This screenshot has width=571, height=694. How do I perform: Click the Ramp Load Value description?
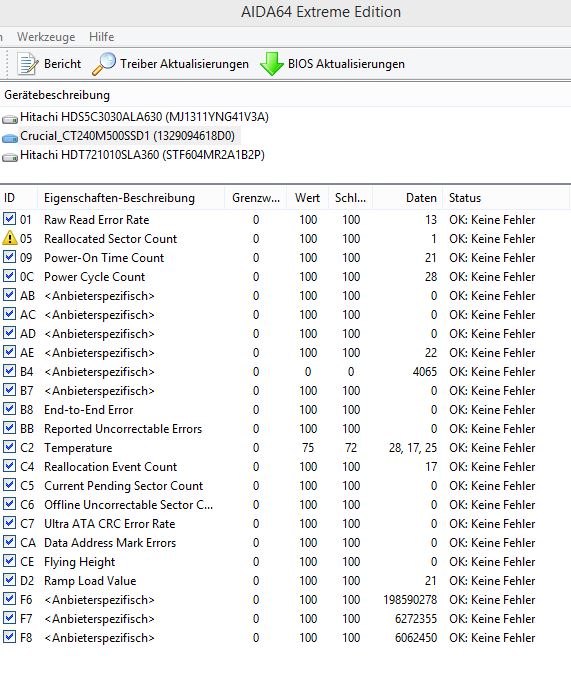pyautogui.click(x=90, y=581)
